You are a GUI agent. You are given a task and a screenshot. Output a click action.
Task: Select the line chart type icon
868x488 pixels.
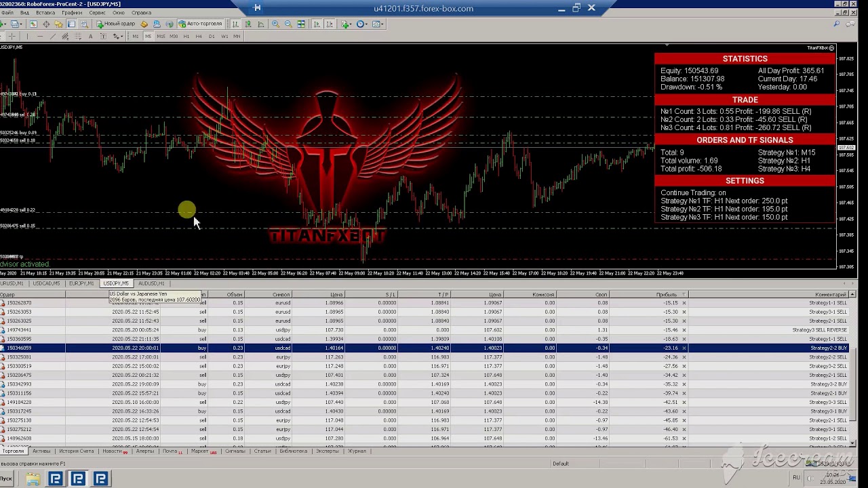261,24
